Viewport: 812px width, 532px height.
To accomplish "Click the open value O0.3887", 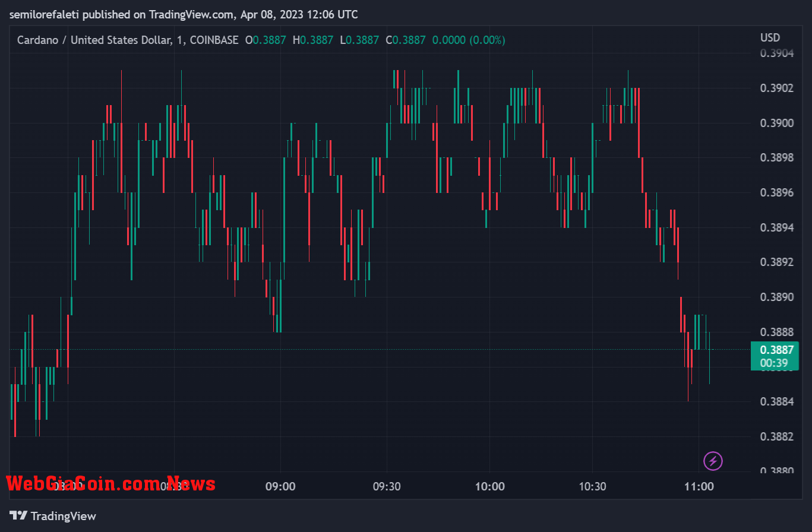I will coord(266,40).
